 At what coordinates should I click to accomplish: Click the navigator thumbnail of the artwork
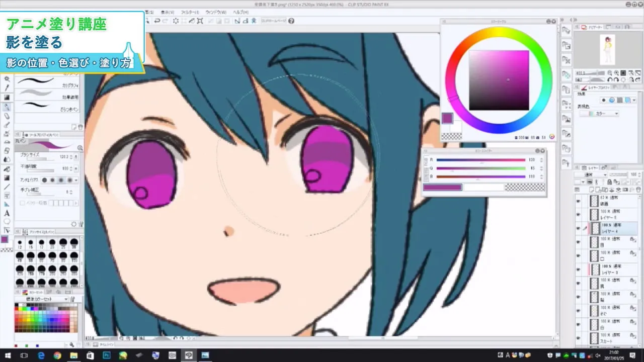(x=608, y=50)
